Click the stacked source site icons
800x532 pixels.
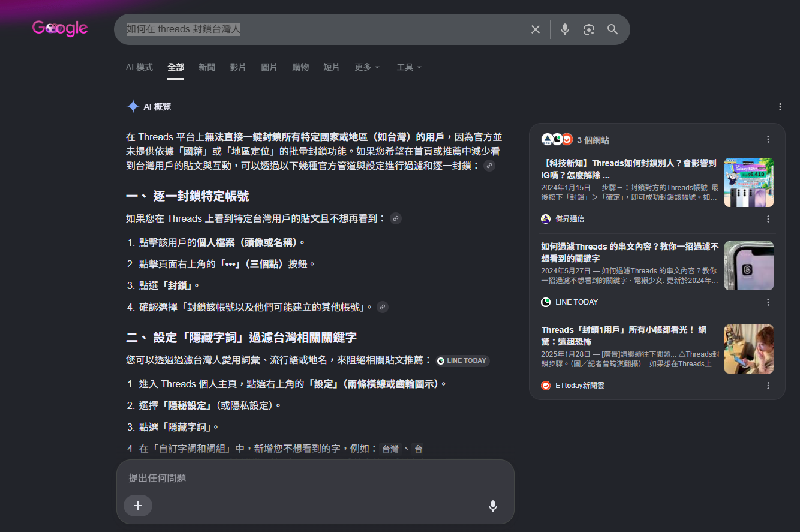click(x=557, y=140)
